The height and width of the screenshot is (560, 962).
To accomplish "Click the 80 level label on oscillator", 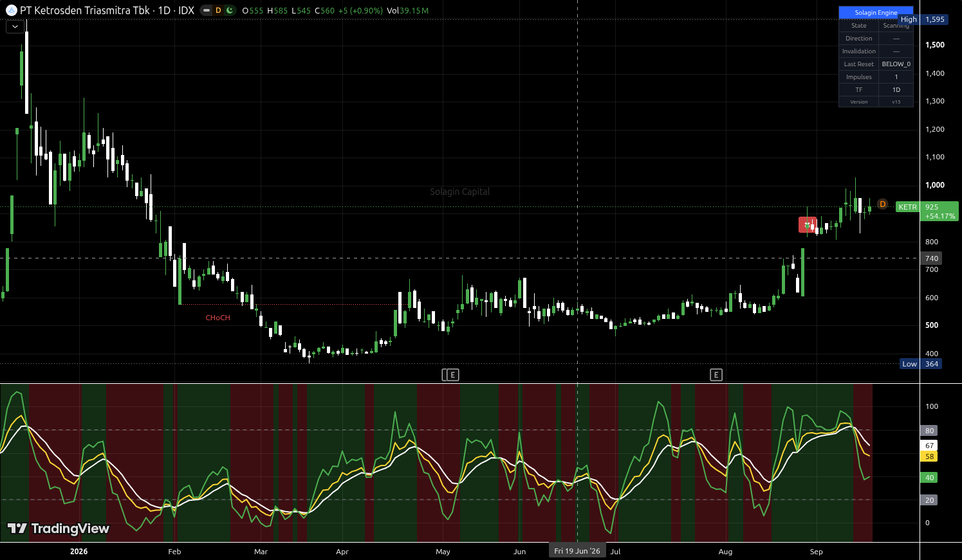I will click(929, 431).
